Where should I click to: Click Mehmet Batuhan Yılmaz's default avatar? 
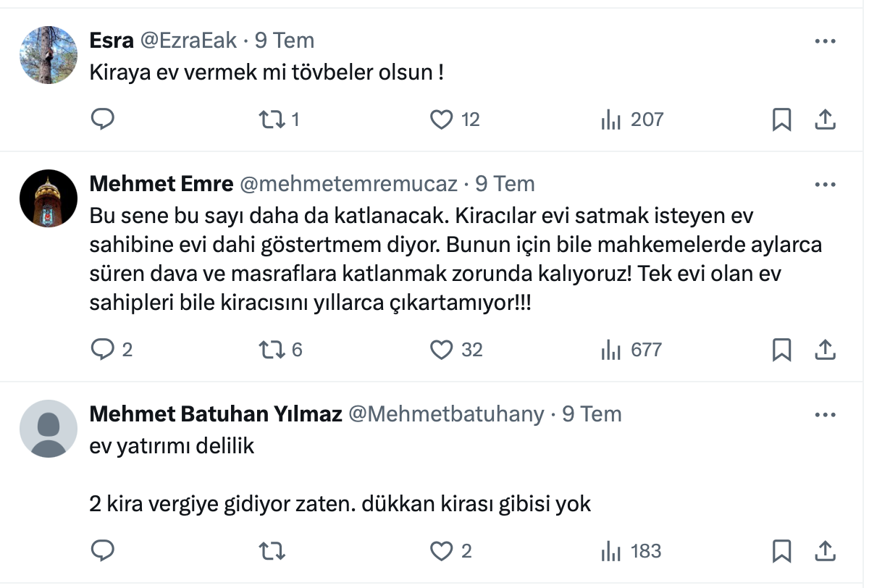point(48,429)
